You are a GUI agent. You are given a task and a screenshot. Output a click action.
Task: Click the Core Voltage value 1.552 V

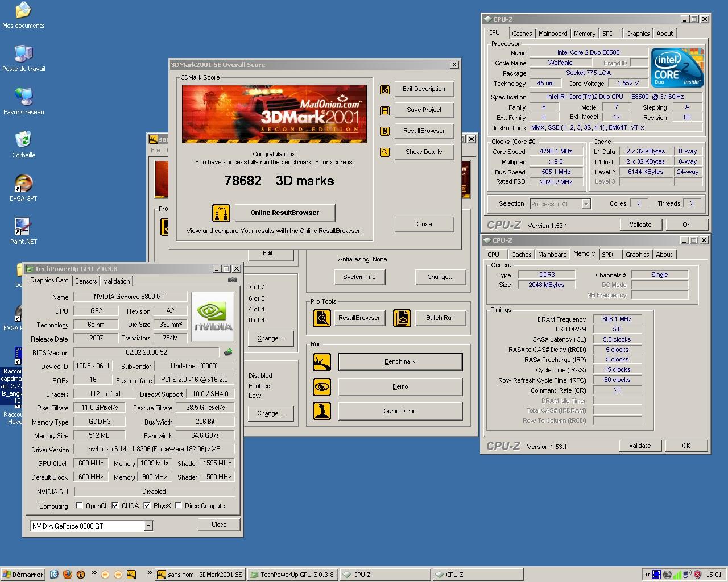tap(628, 83)
